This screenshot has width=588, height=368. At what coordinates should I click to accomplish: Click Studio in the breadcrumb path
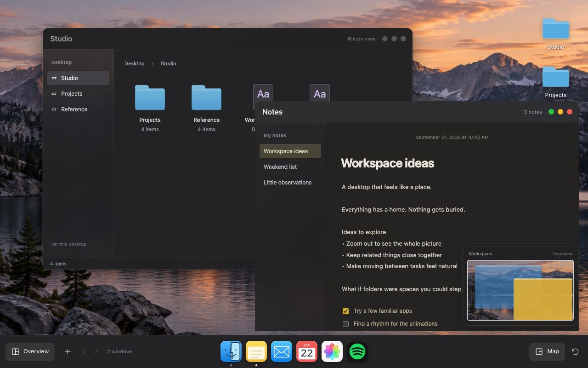(168, 63)
